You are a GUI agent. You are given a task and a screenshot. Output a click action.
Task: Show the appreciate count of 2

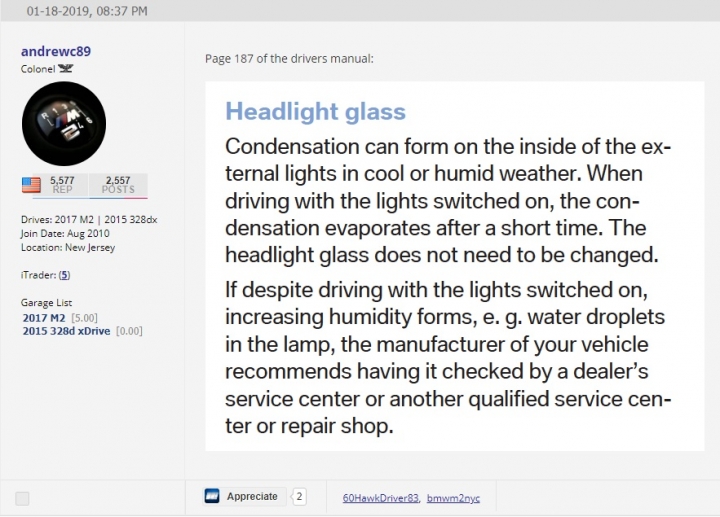coord(299,496)
